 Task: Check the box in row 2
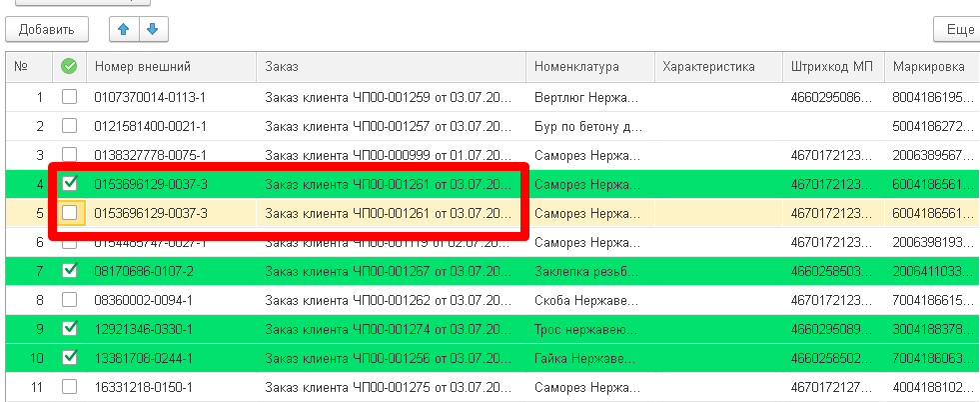(69, 126)
